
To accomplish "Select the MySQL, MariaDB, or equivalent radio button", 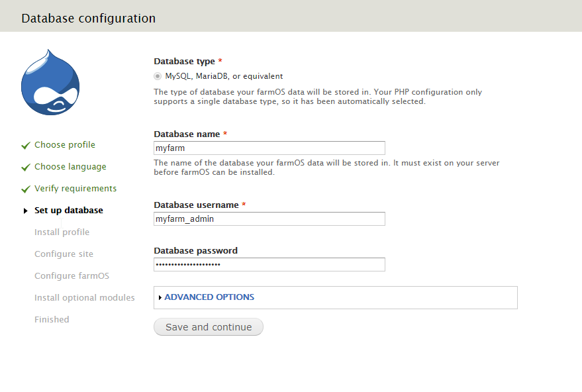I will pos(158,76).
